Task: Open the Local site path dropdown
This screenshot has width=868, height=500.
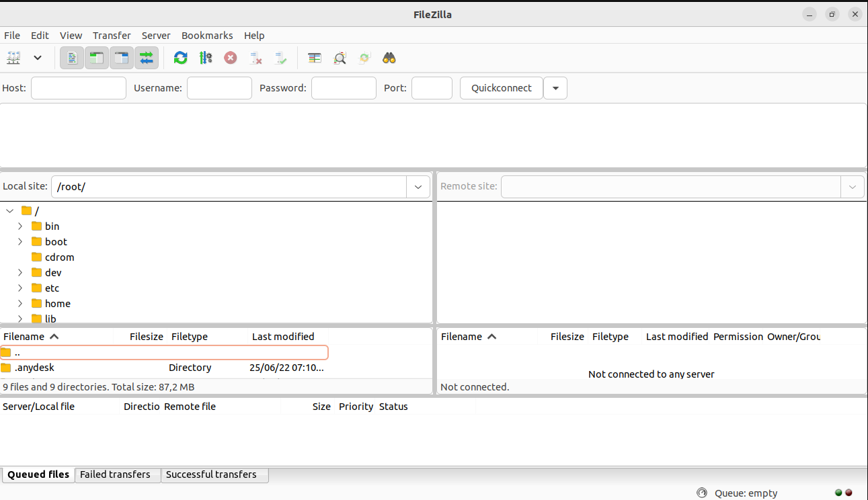Action: (418, 187)
